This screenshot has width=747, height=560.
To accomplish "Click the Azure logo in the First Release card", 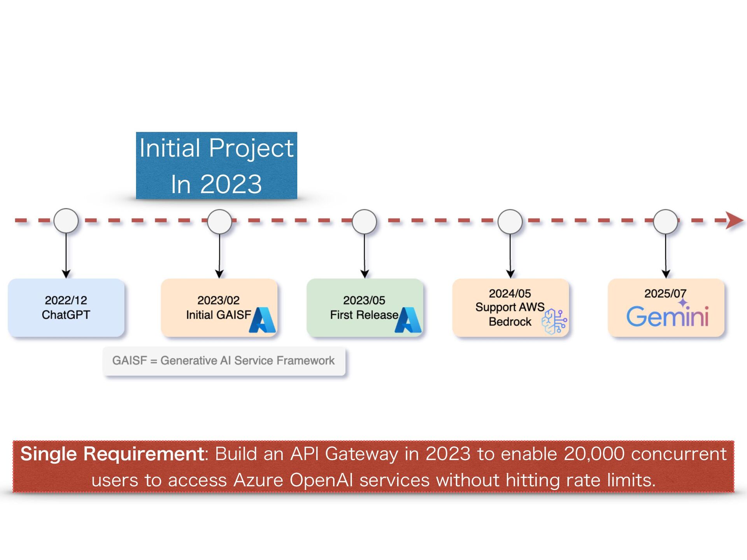I will [x=408, y=320].
